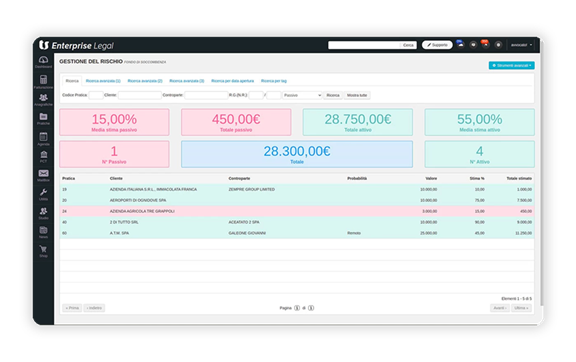Focus the top bar search field

(x=364, y=45)
